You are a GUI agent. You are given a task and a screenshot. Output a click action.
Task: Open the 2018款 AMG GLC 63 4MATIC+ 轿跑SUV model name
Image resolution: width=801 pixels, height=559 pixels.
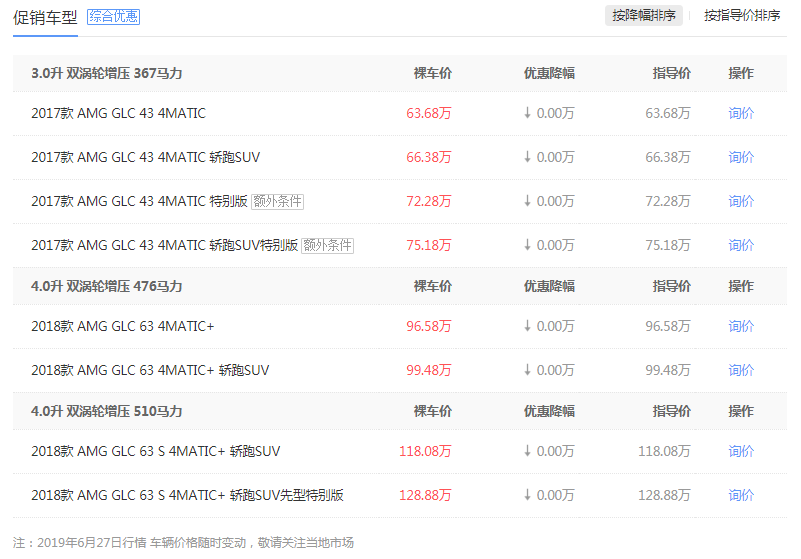[x=150, y=370]
